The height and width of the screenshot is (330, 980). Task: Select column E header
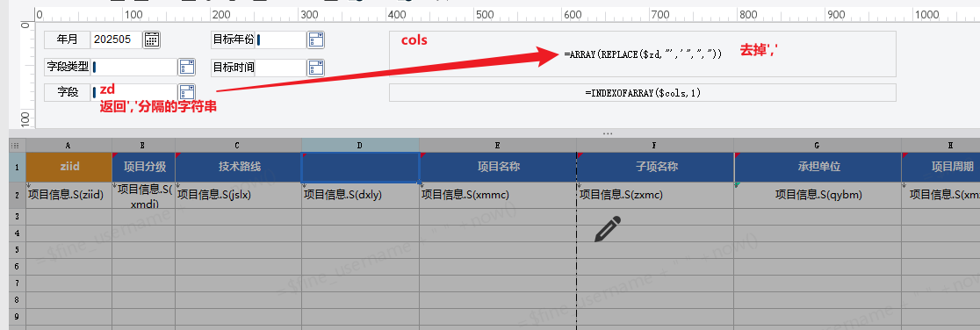point(498,145)
